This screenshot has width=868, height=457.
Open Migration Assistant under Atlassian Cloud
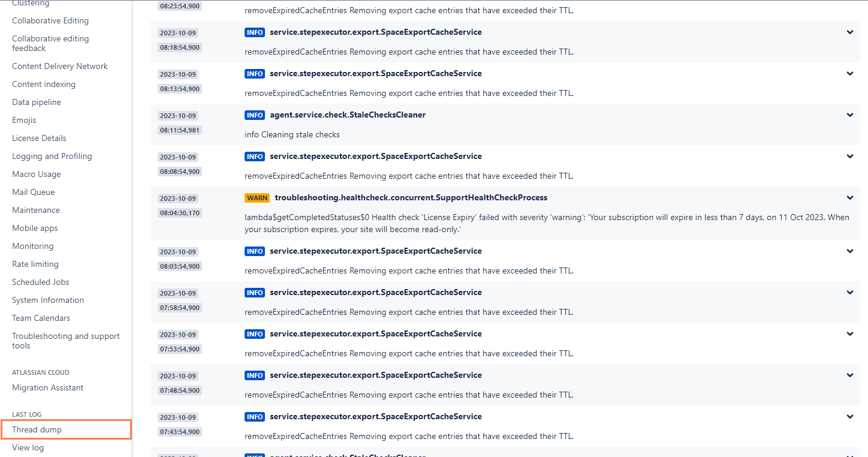coord(47,387)
